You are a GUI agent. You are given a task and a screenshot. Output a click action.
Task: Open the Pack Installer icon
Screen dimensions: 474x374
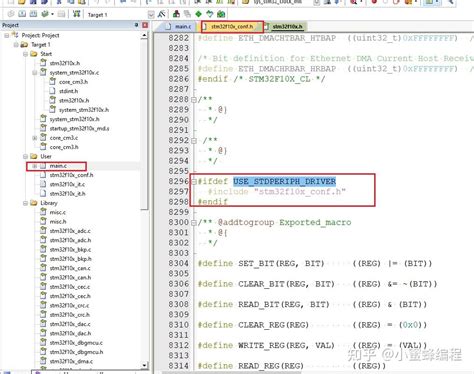(x=221, y=14)
